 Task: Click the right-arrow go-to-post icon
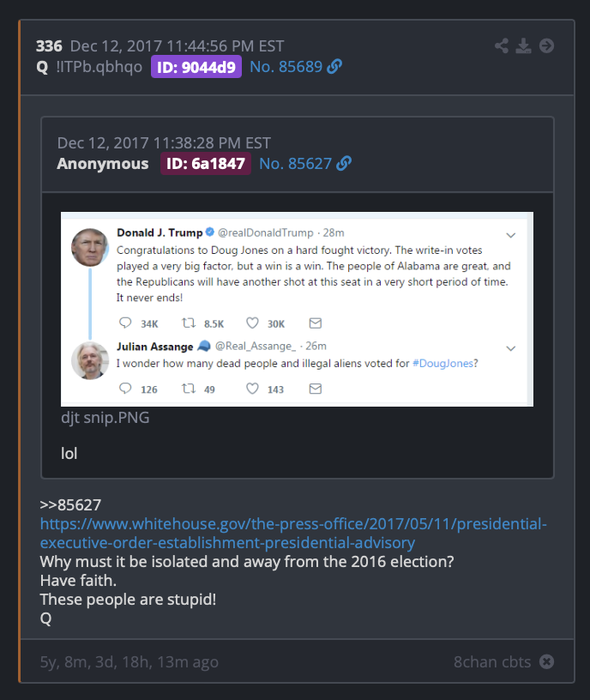547,46
